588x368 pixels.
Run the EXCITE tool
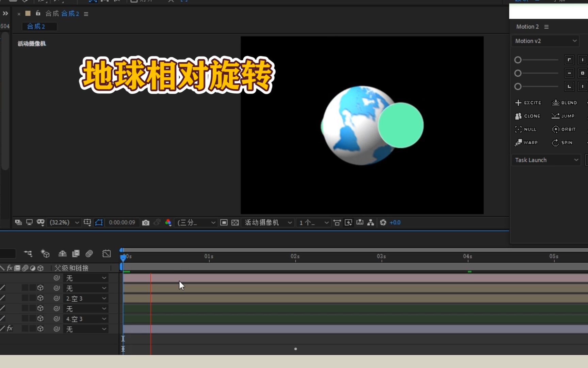pos(528,103)
